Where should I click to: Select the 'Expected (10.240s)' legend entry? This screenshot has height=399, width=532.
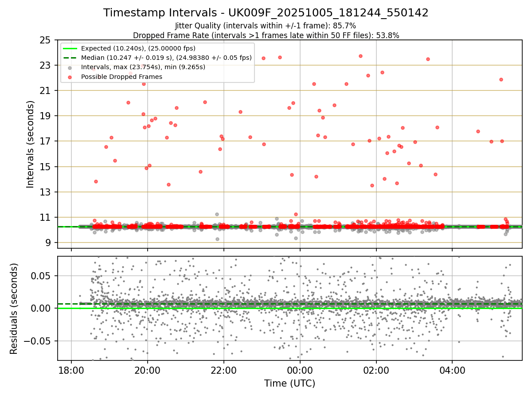pos(138,48)
